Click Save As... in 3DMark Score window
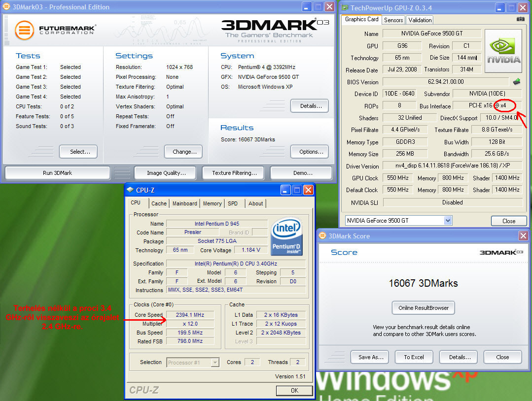The height and width of the screenshot is (401, 532). 369,357
